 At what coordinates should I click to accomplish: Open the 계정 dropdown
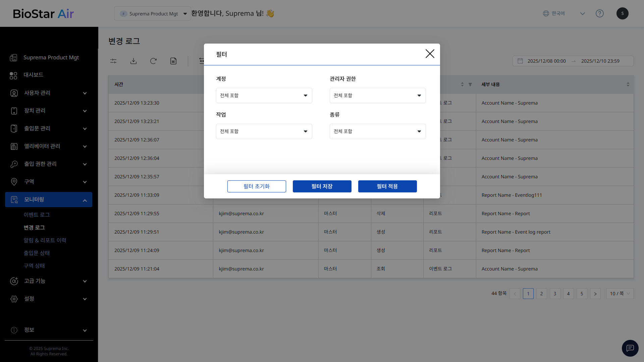click(x=264, y=96)
